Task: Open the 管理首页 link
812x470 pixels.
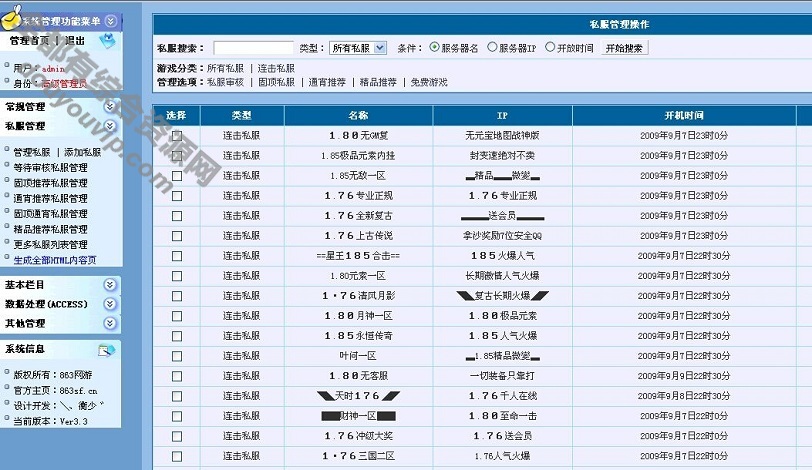Action: (x=30, y=40)
